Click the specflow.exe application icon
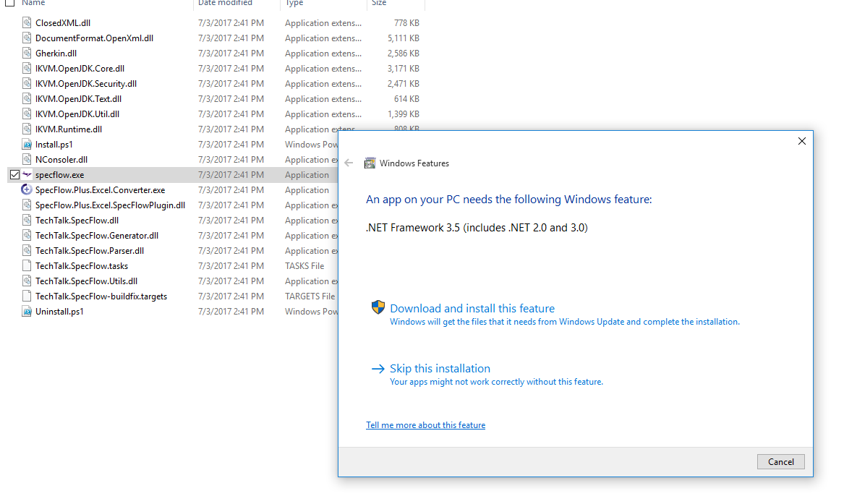This screenshot has width=844, height=504. coord(27,174)
